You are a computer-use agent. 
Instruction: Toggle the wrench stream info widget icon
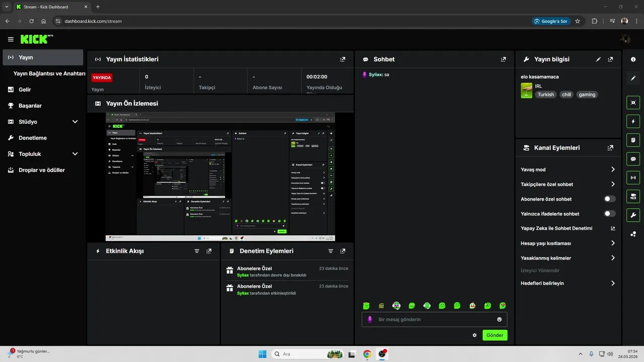(633, 215)
